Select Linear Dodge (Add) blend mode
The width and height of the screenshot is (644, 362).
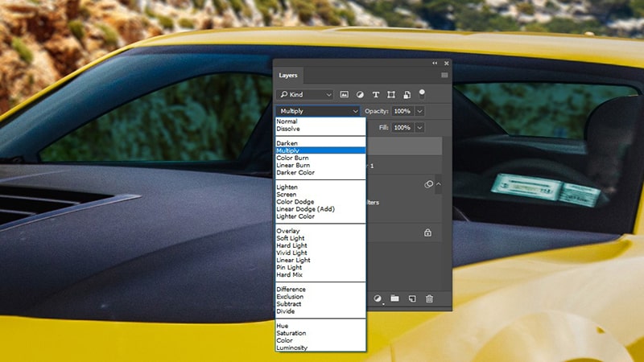[x=320, y=209]
